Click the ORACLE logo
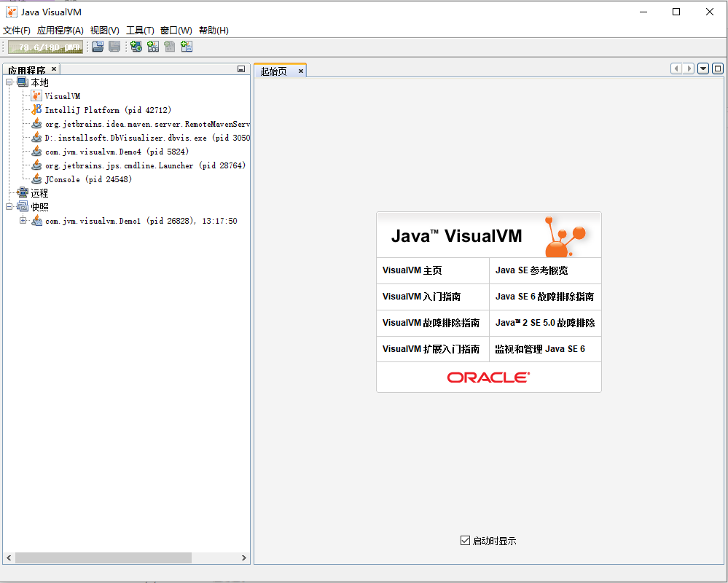This screenshot has height=583, width=728. click(x=488, y=377)
